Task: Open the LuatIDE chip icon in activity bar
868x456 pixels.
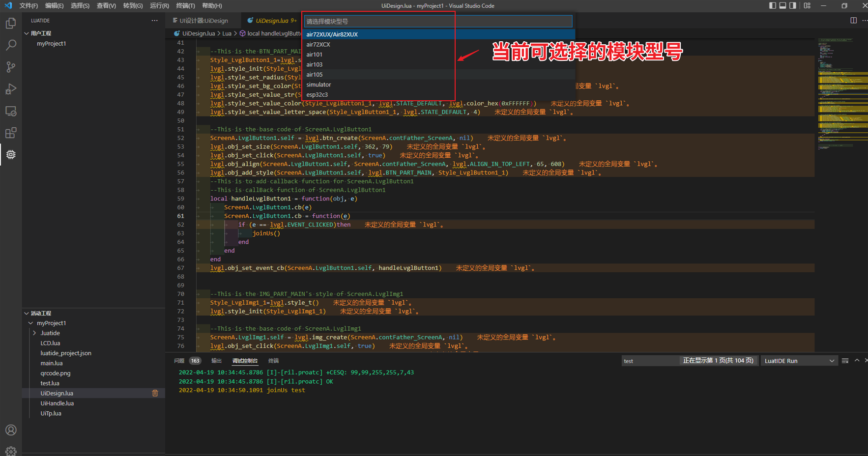Action: pos(11,154)
